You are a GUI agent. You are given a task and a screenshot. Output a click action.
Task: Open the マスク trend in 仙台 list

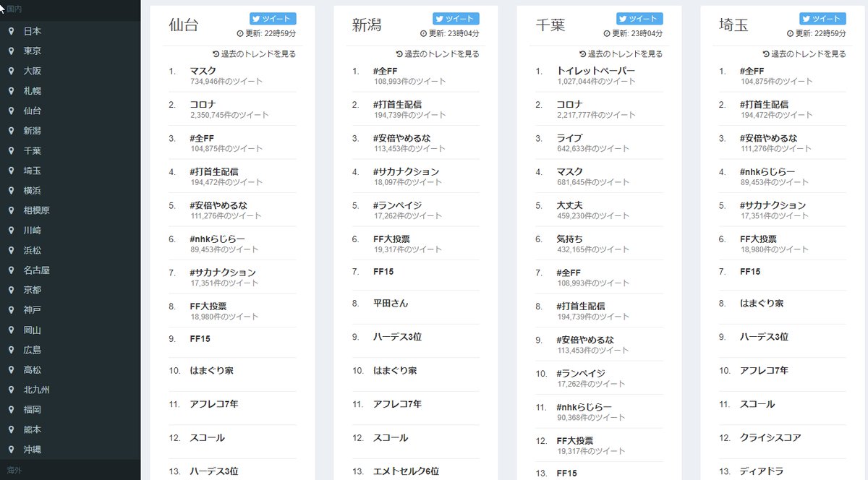tap(203, 71)
